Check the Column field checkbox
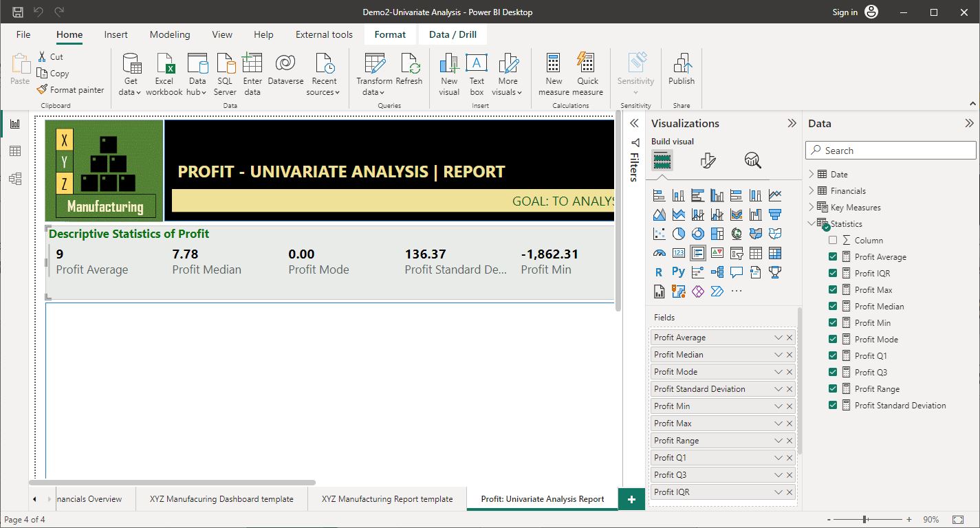 (x=833, y=241)
